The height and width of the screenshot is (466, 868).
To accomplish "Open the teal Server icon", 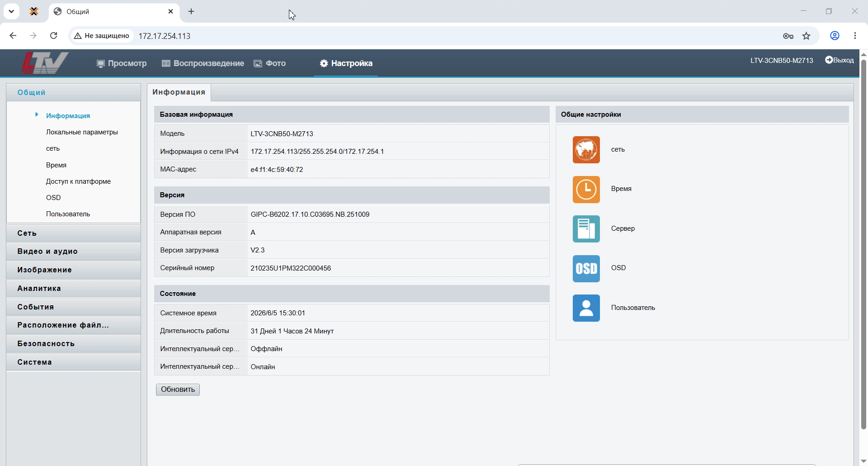I will (x=586, y=229).
